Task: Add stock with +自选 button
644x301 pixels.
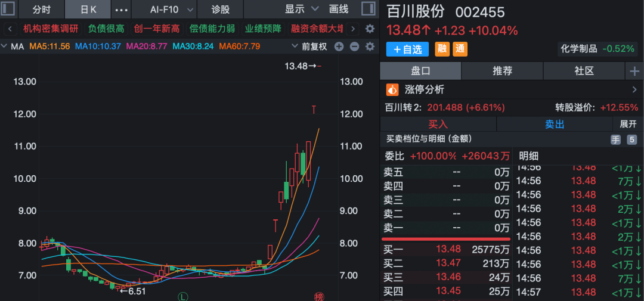Action: pos(407,49)
